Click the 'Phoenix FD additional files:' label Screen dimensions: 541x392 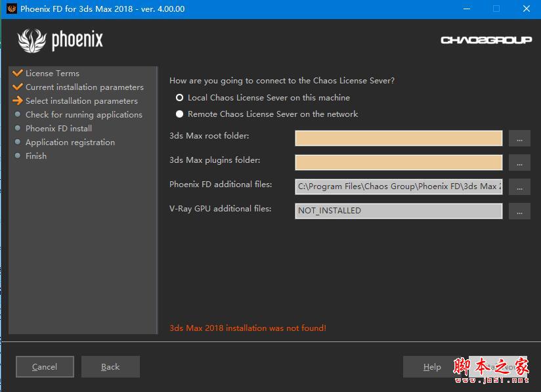221,185
